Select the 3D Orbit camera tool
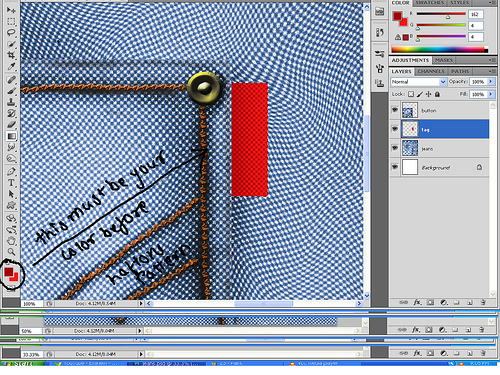This screenshot has height=375, width=500. pos(11,230)
